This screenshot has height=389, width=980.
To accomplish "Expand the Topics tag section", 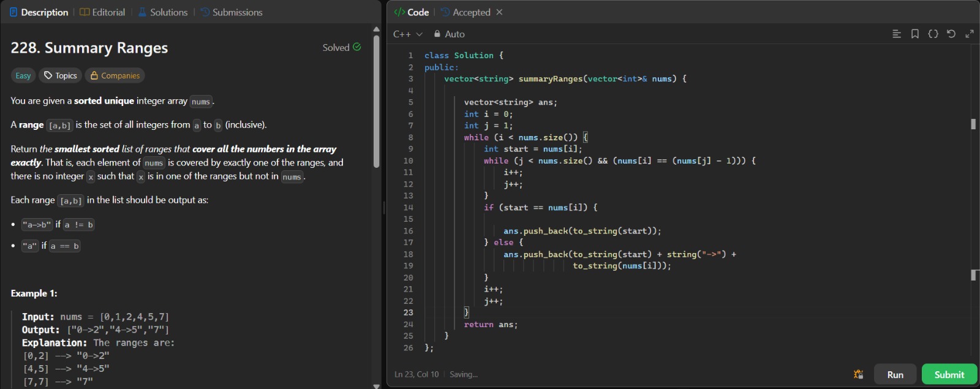I will click(61, 75).
